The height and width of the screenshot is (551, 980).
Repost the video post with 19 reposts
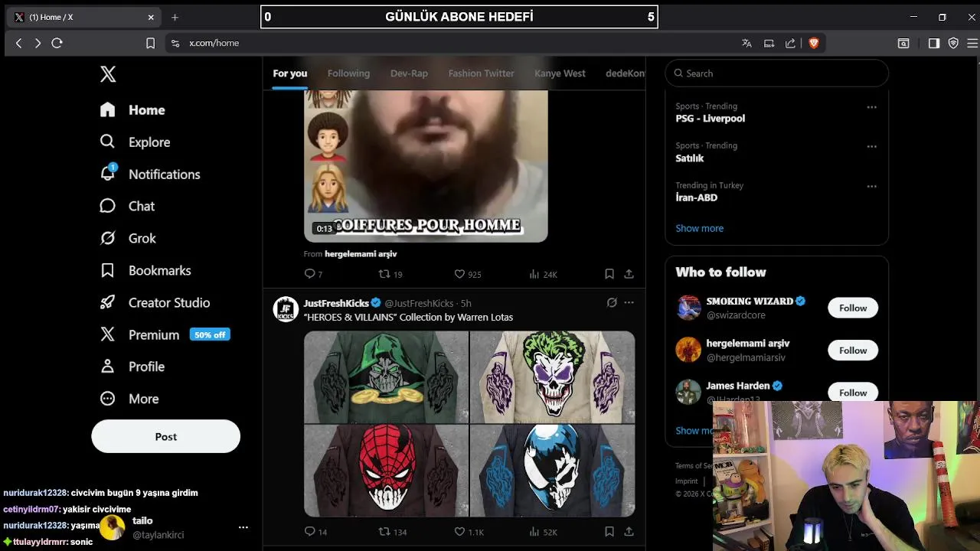(390, 274)
